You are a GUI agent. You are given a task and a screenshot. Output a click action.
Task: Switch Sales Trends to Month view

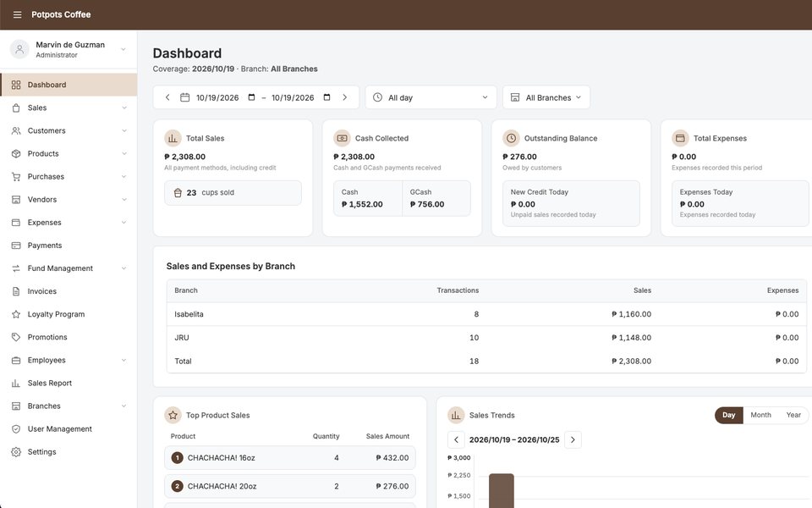760,415
